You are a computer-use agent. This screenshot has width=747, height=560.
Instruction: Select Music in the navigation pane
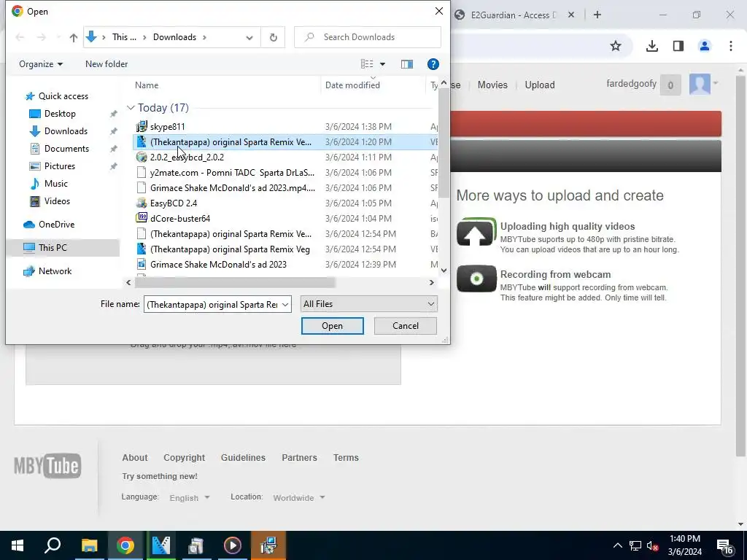55,184
